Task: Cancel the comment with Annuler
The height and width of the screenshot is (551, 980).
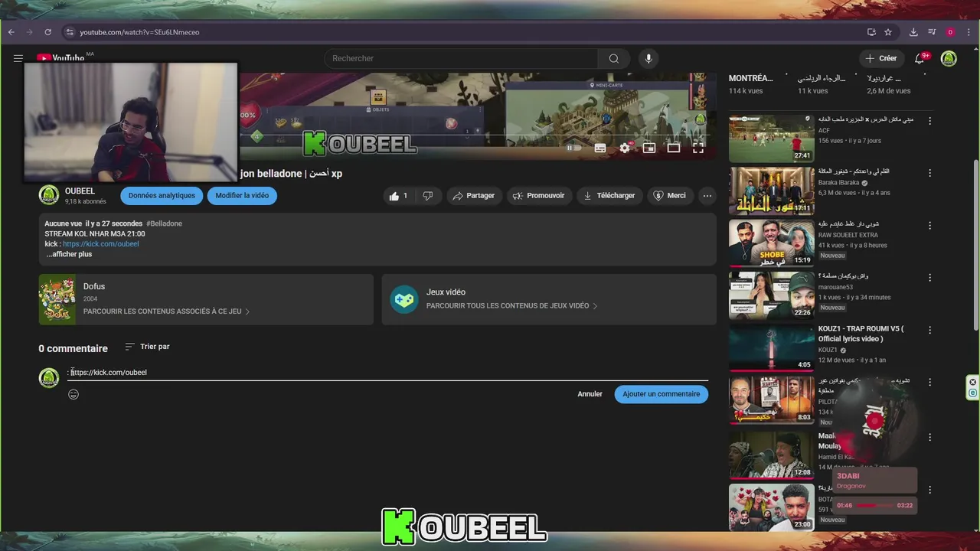Action: coord(590,394)
